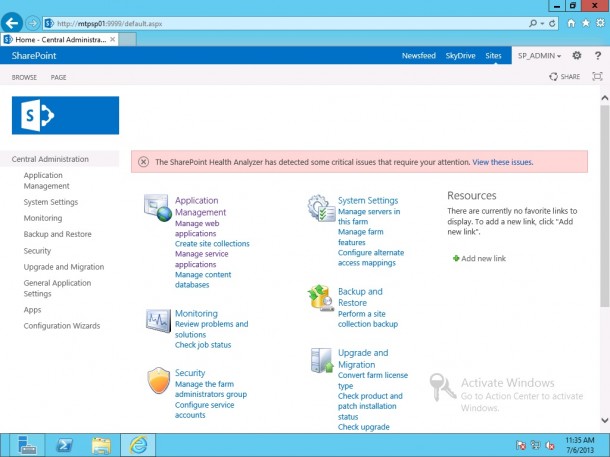The height and width of the screenshot is (457, 610).
Task: Open Manage service applications link
Action: 202,259
